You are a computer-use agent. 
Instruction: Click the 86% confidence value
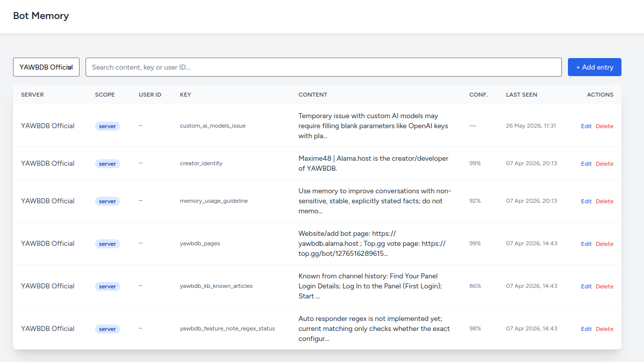[475, 286]
